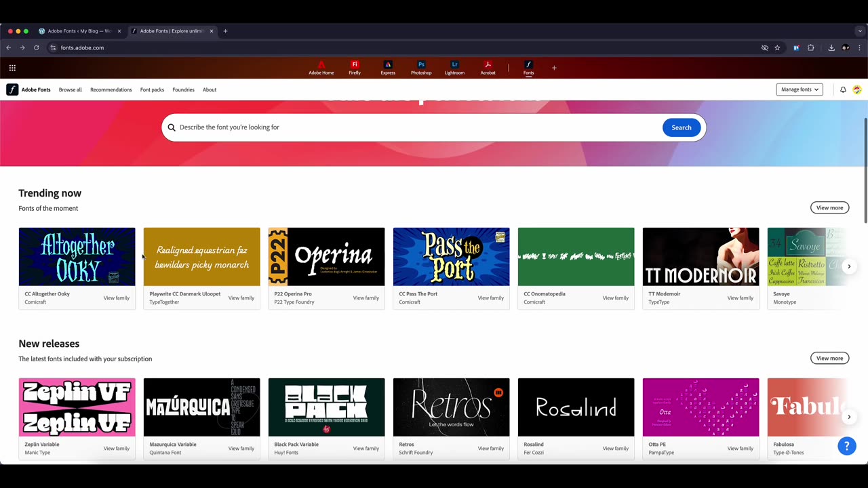868x488 pixels.
Task: Expand the browser tab search chevron
Action: pyautogui.click(x=860, y=31)
